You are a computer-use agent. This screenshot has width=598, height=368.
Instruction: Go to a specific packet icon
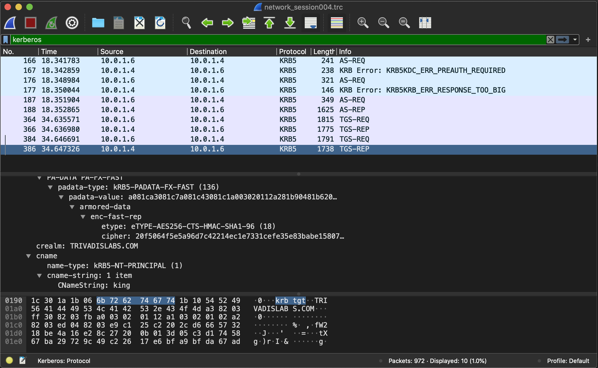(x=249, y=23)
